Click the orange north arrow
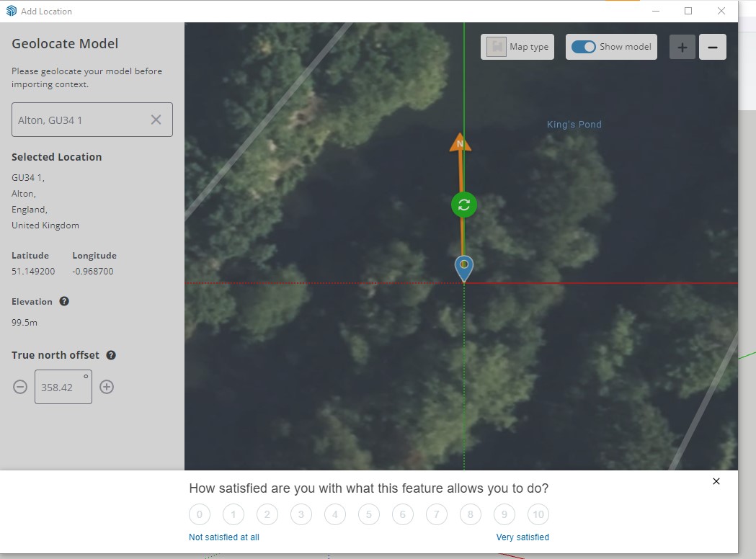 pyautogui.click(x=461, y=143)
